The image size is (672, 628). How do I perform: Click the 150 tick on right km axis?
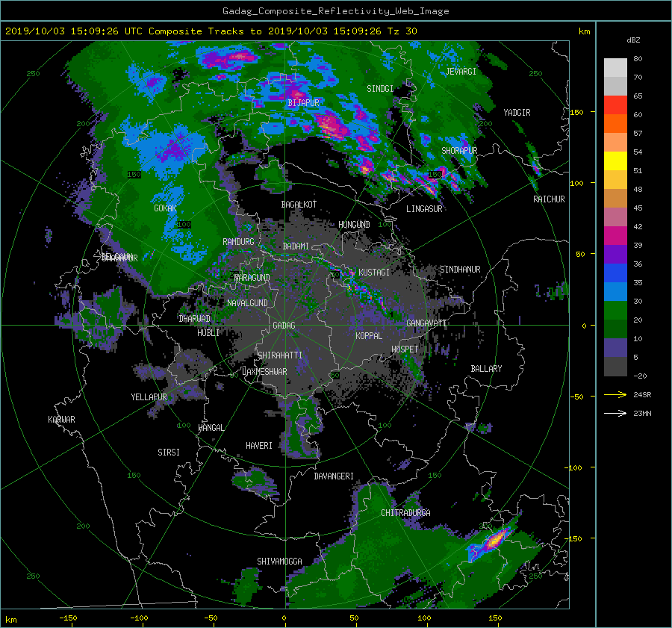click(x=577, y=112)
